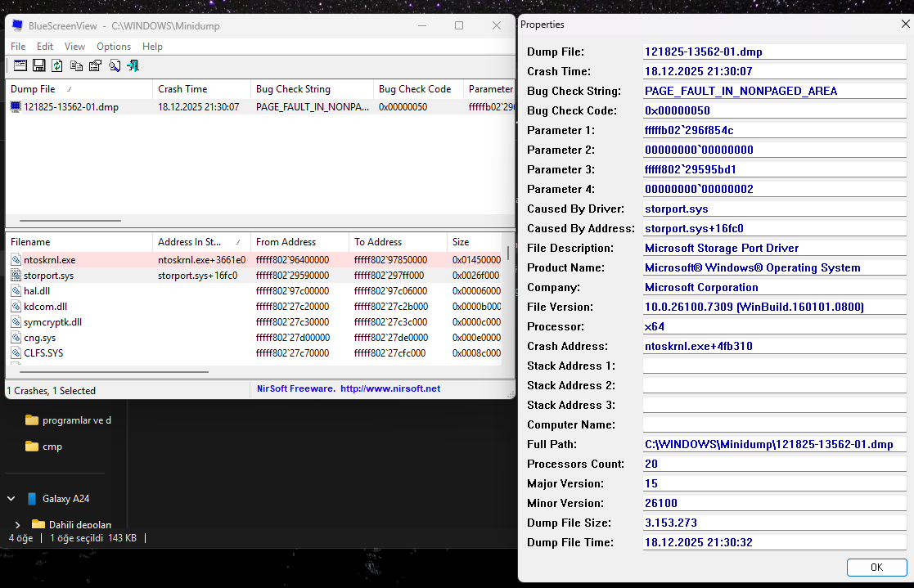
Task: Click the Save Selected Items floppy icon
Action: point(39,66)
